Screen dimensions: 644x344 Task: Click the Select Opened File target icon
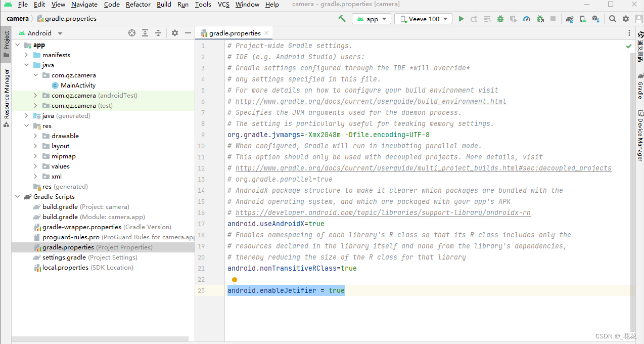click(x=132, y=33)
